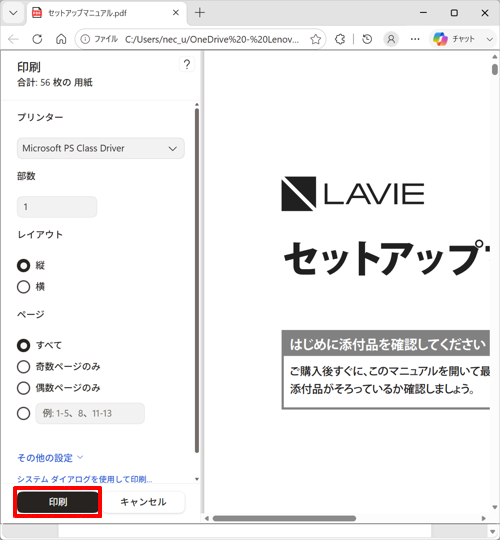Click preview scroll down arrow
The width and height of the screenshot is (500, 540).
[x=495, y=507]
